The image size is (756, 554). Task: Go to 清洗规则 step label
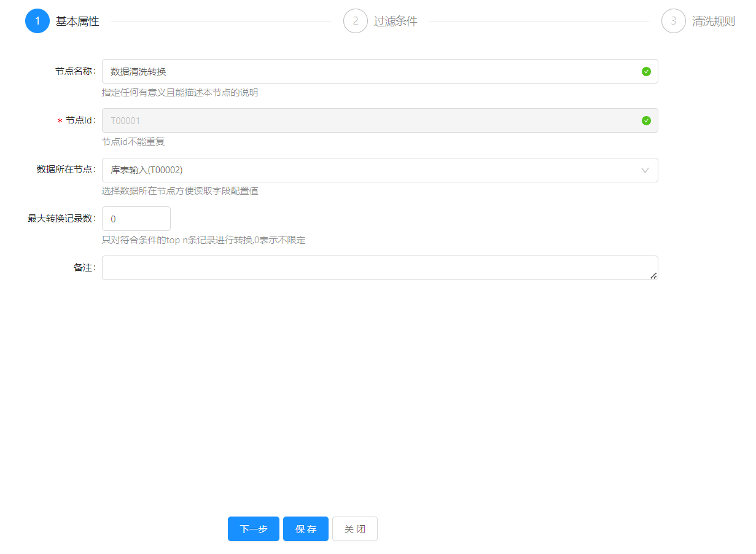pos(714,21)
